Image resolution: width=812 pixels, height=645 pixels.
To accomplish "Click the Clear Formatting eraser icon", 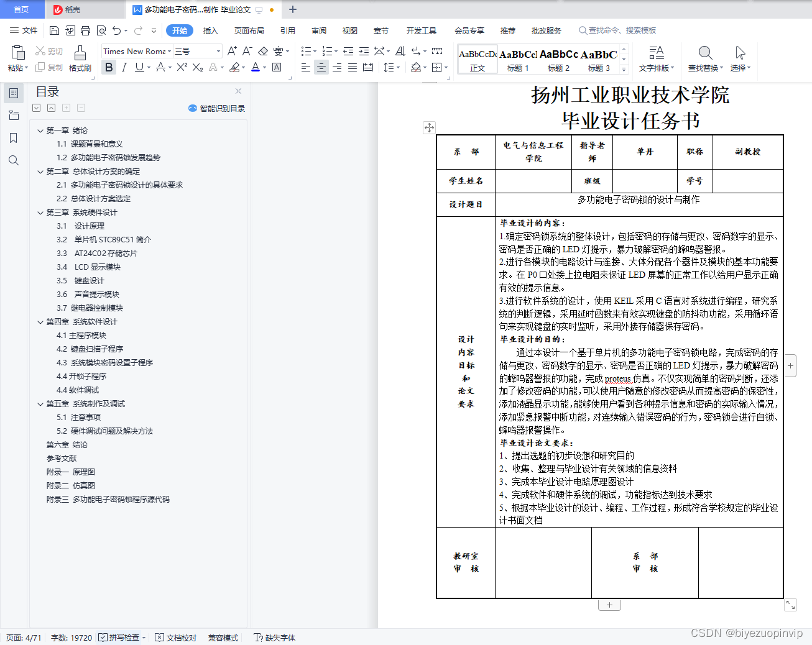I will point(263,51).
